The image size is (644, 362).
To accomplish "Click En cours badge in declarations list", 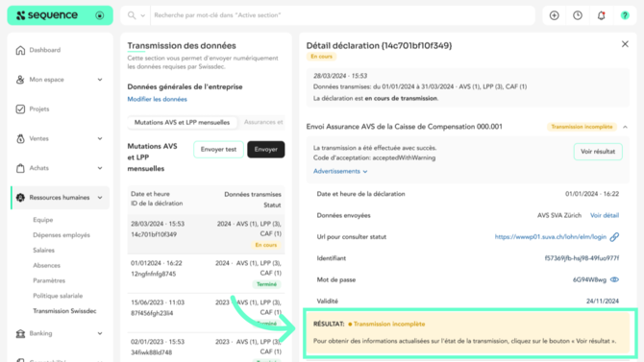I will pyautogui.click(x=266, y=245).
